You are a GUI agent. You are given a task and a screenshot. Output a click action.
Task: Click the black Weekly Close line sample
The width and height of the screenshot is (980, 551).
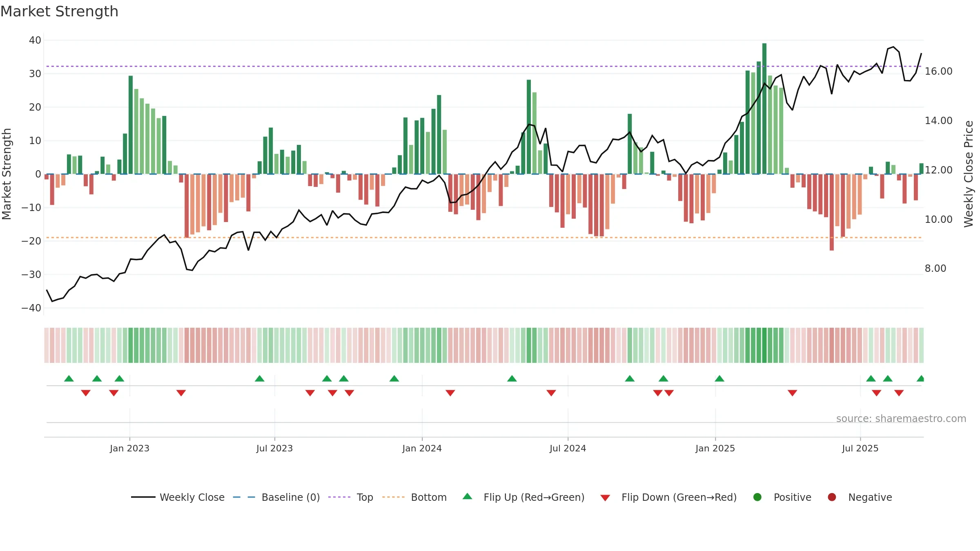pyautogui.click(x=143, y=497)
